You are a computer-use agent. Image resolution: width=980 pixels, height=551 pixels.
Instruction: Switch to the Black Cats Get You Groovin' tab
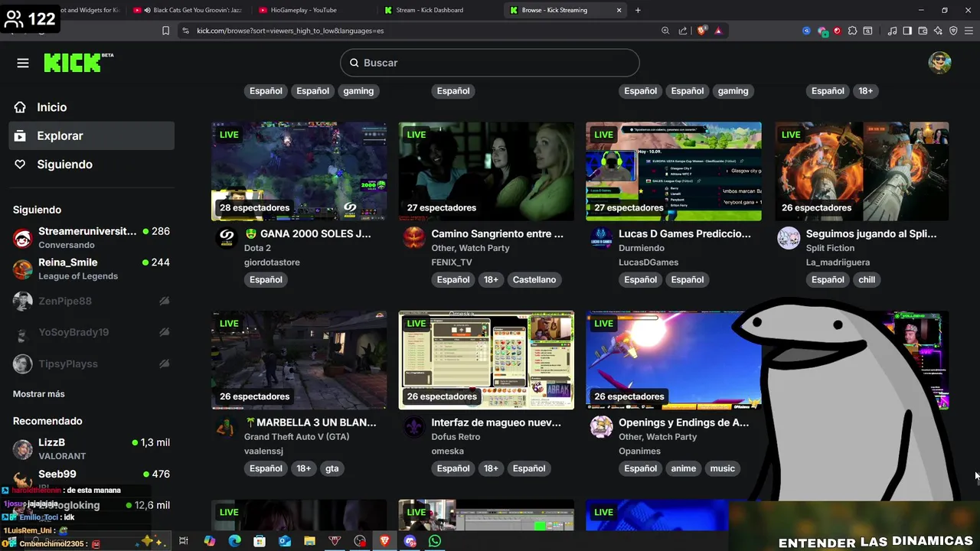[188, 10]
